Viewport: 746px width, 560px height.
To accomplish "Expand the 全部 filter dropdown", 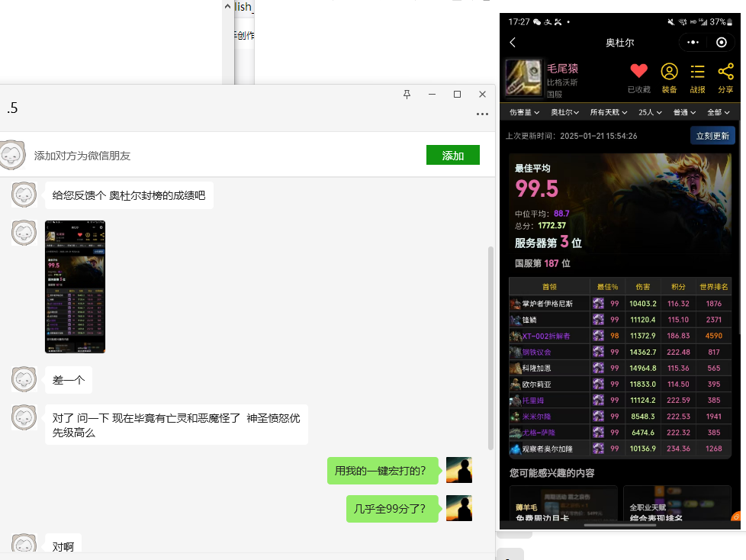I will click(x=718, y=112).
